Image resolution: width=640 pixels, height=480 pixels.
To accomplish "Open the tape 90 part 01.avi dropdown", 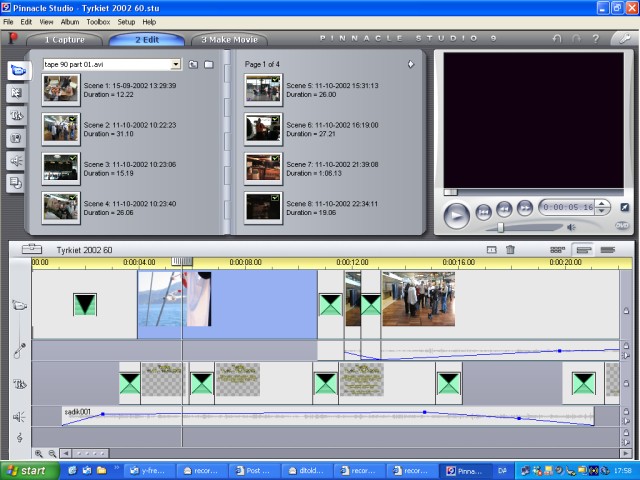I will 176,64.
